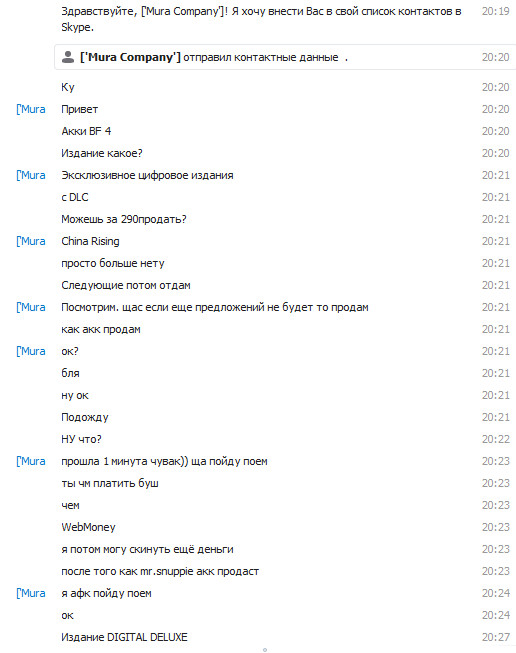The height and width of the screenshot is (653, 516).
Task: Click the Mura sender name beside 'ок?'
Action: pyautogui.click(x=31, y=351)
